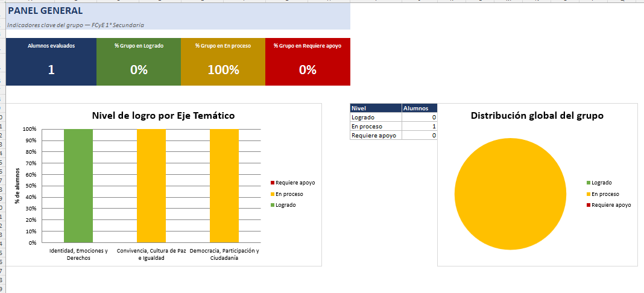
Task: Click the 'Logrado' entry in the bar chart legend
Action: click(x=283, y=205)
